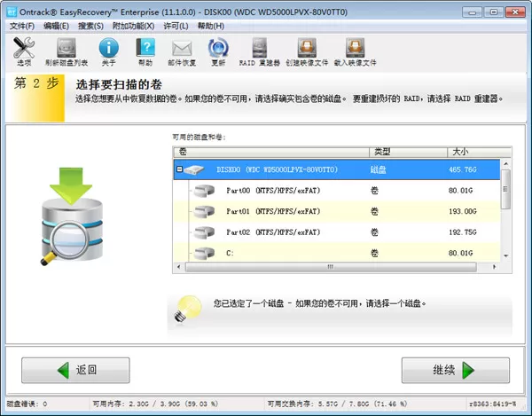Click the 磁盘错误: 0 status entry
Image resolution: width=532 pixels, height=416 pixels.
coord(27,404)
